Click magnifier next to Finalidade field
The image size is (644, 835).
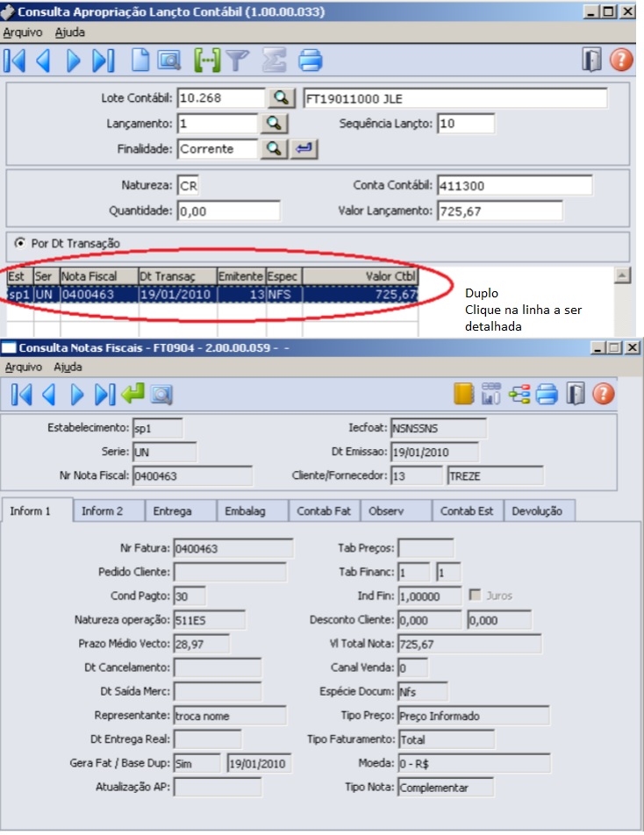click(x=274, y=148)
